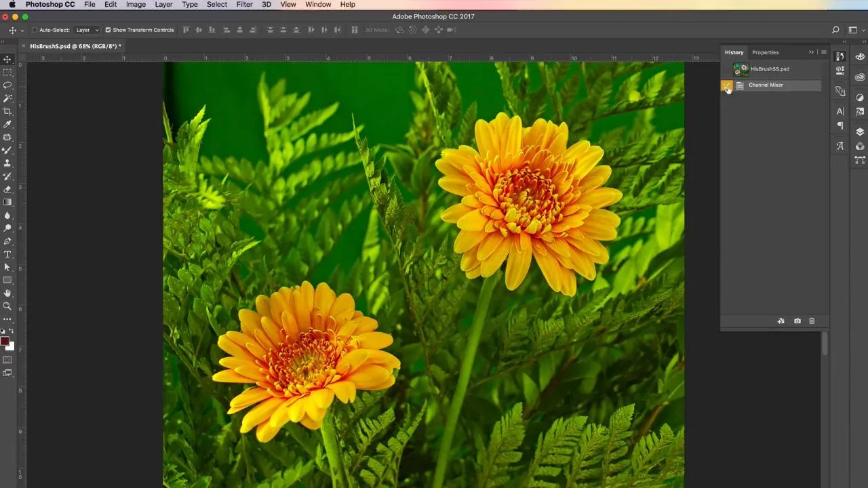Delete current history state with trash icon

812,321
